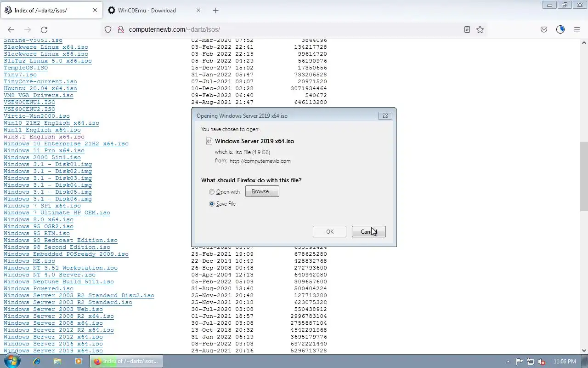The image size is (588, 368).
Task: Open the Windows 10 Enterprise 21H2 x64.iso link
Action: coord(66,144)
